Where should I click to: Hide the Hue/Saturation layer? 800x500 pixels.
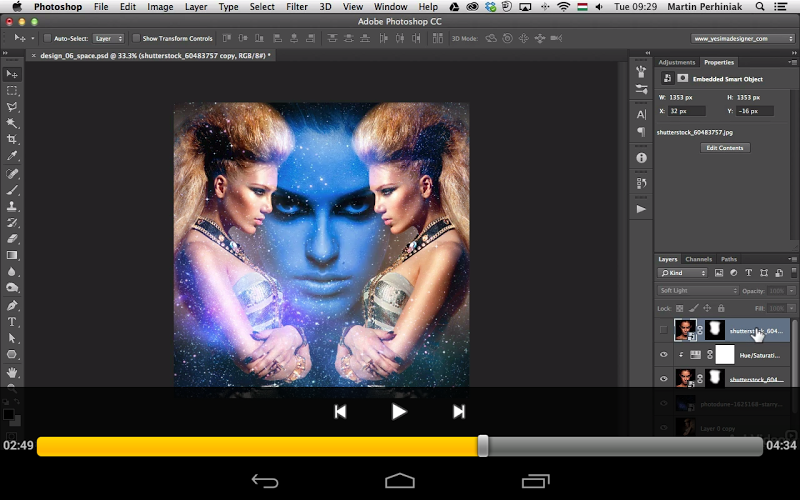664,354
